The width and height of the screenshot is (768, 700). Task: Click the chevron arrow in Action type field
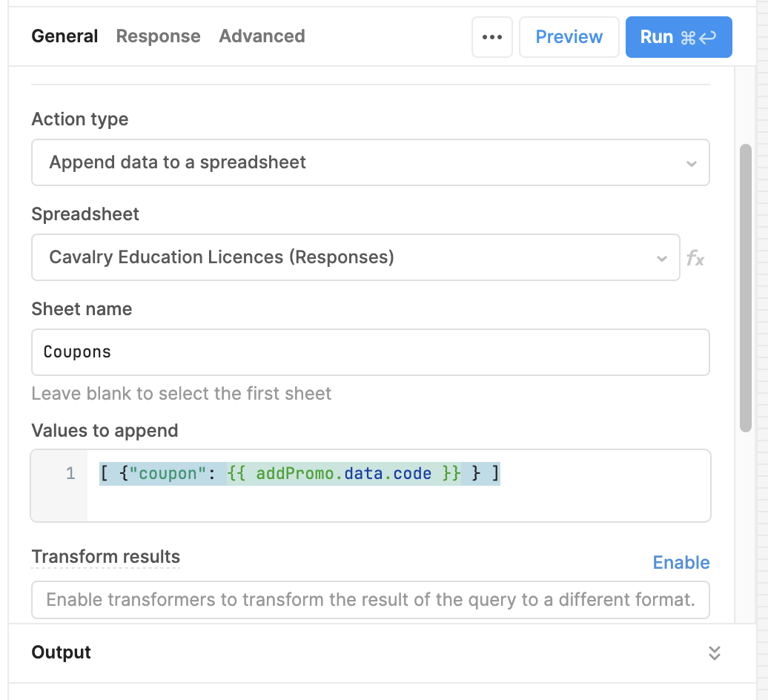(691, 163)
